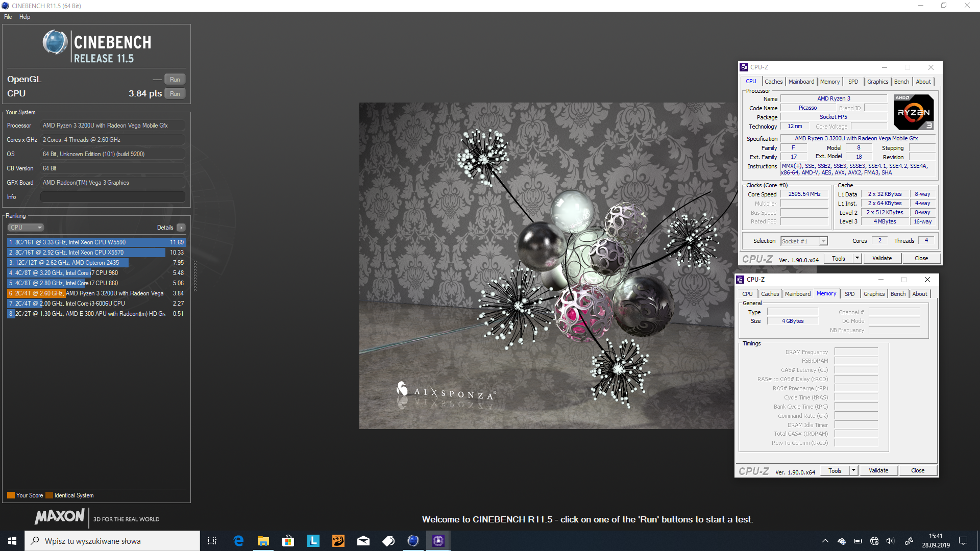Screen dimensions: 980x551
Task: Click the Cinebench globe logo icon
Action: pyautogui.click(x=55, y=42)
